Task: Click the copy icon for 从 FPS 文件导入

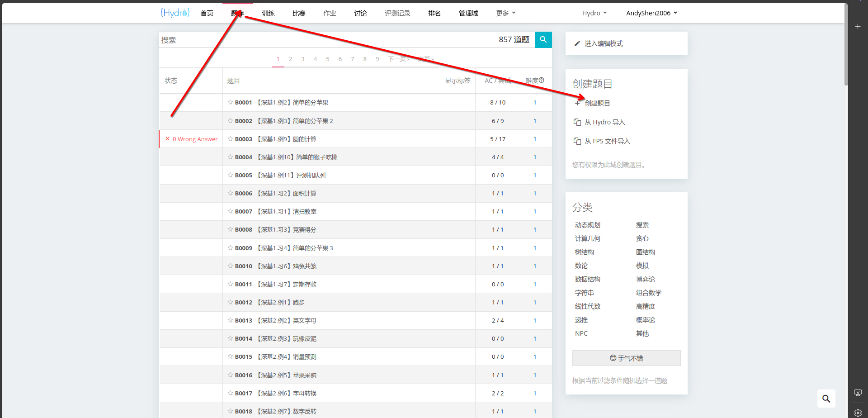Action: click(577, 141)
